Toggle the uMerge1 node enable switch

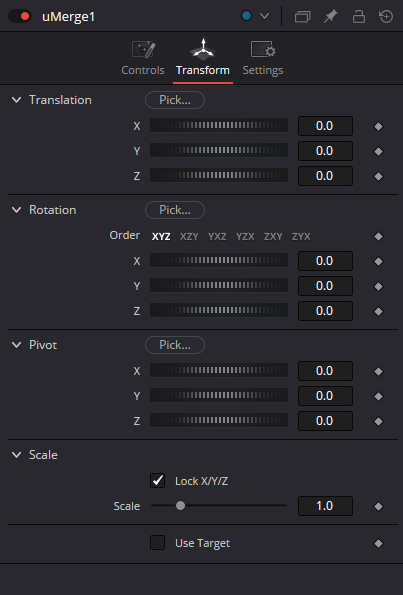click(20, 16)
